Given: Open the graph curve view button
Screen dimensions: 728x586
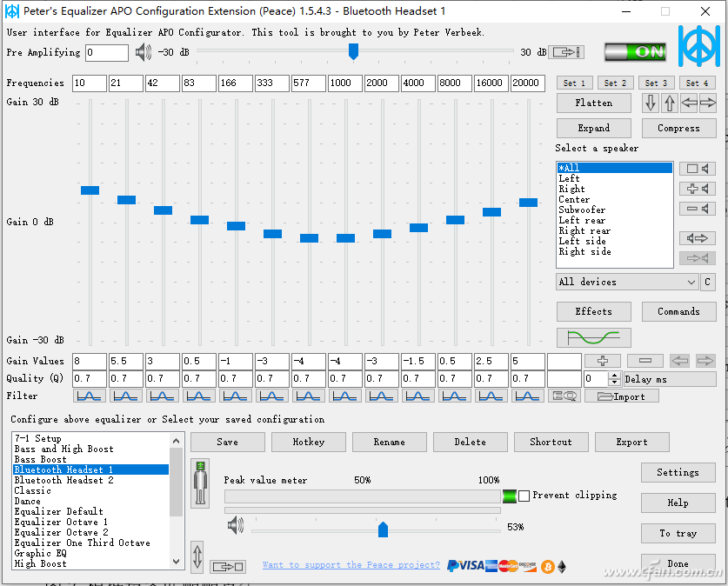Looking at the screenshot, I should pyautogui.click(x=594, y=337).
